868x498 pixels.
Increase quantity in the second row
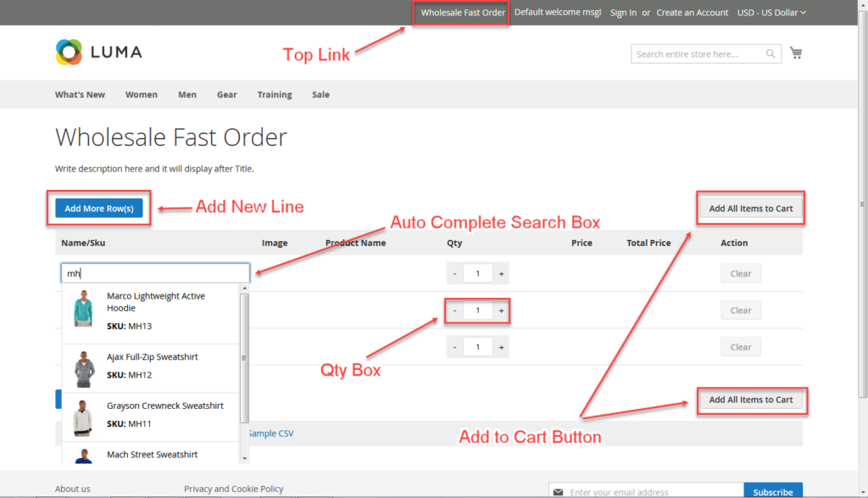501,311
